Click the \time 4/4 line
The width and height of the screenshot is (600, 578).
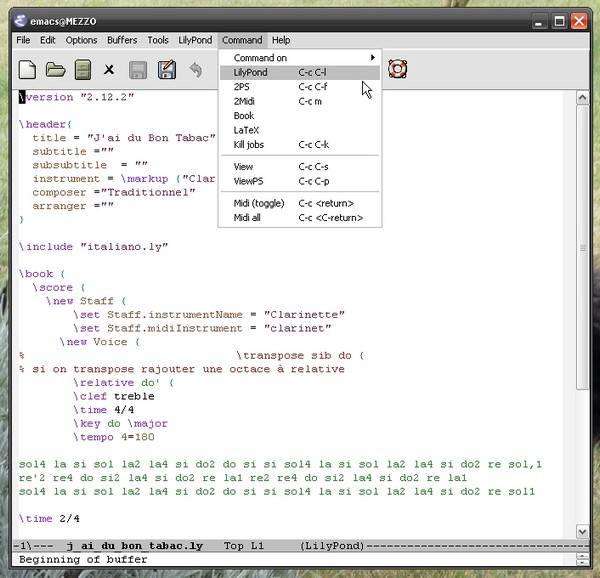[x=104, y=410]
